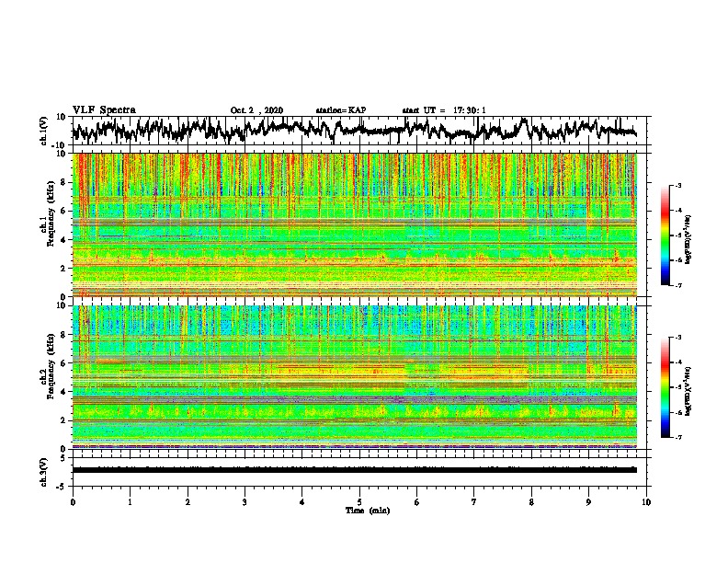This screenshot has width=728, height=563.
Task: Click the "-3" value on the ch.2 color bar
Action: [677, 338]
